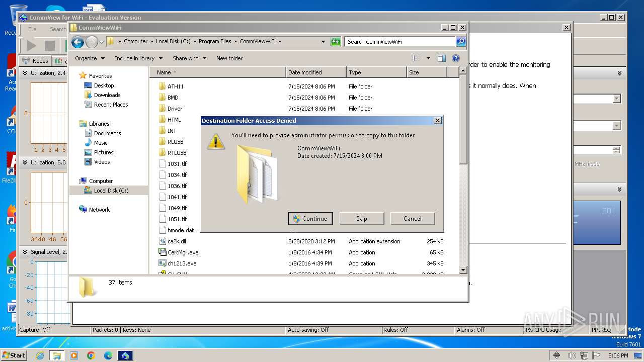Open recent pages dropdown beside forward arrow
644x362 pixels.
[102, 42]
